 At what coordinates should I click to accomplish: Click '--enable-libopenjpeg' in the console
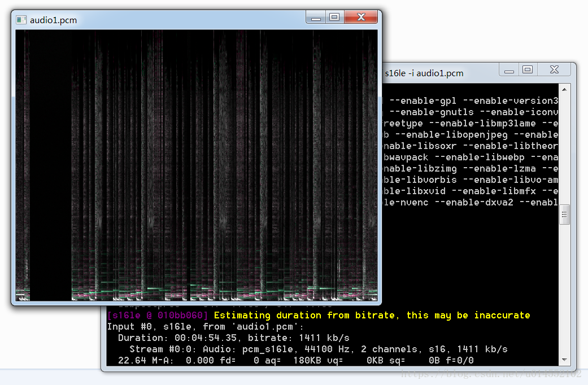pyautogui.click(x=451, y=134)
